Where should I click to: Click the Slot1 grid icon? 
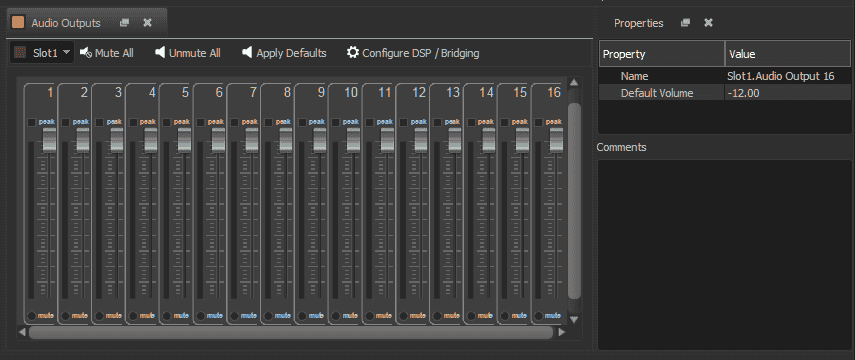pos(20,53)
